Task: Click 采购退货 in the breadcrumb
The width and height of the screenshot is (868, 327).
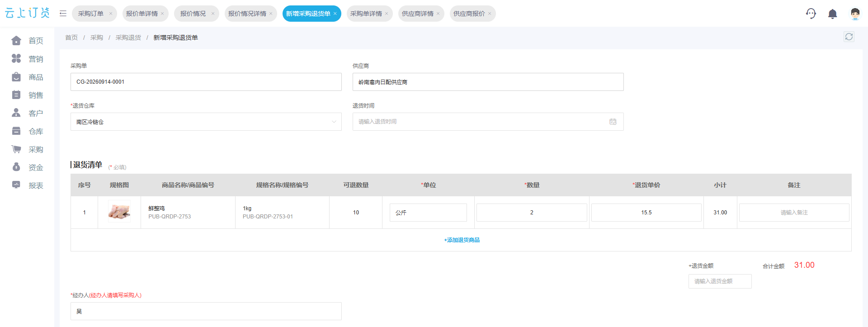Action: tap(128, 38)
